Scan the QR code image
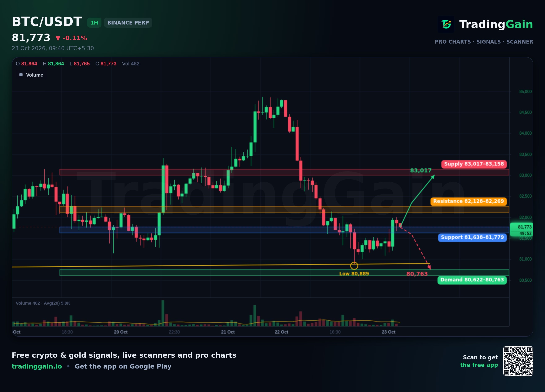 518,361
